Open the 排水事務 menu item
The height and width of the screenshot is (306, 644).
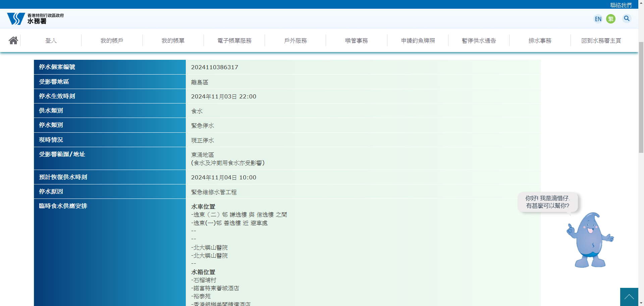point(540,41)
